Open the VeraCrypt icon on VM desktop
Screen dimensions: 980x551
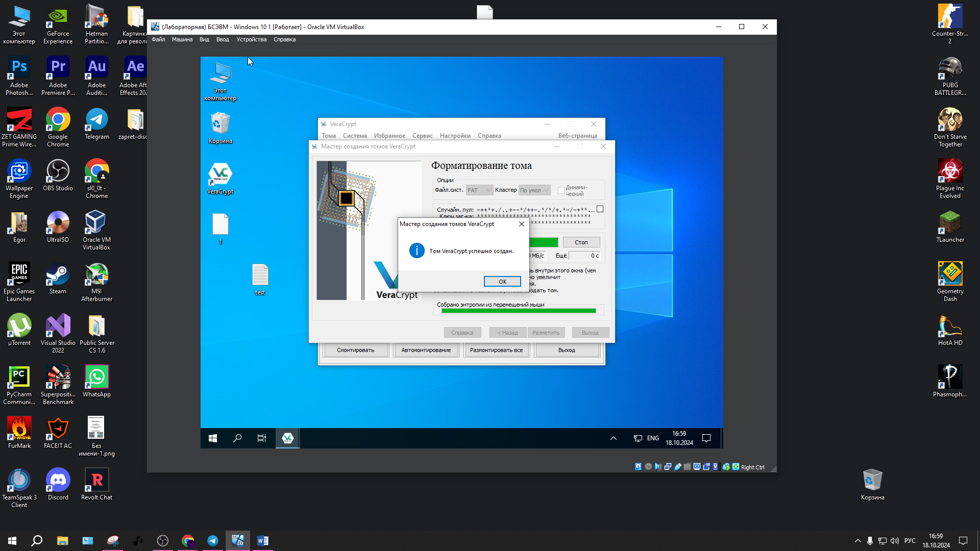pos(220,179)
